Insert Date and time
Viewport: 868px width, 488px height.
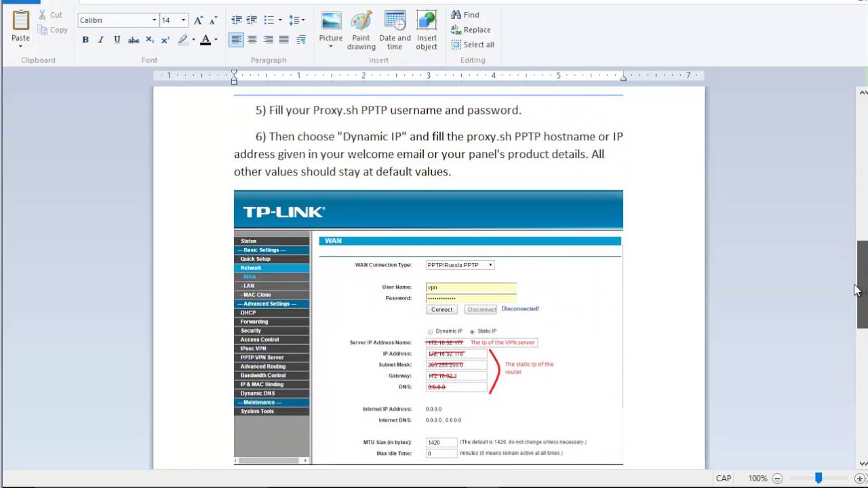(395, 30)
